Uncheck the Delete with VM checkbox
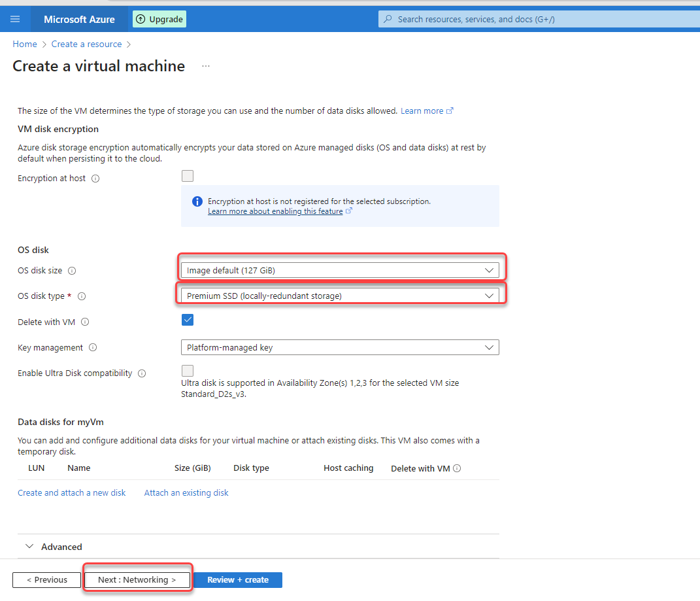The image size is (700, 601). click(x=188, y=319)
